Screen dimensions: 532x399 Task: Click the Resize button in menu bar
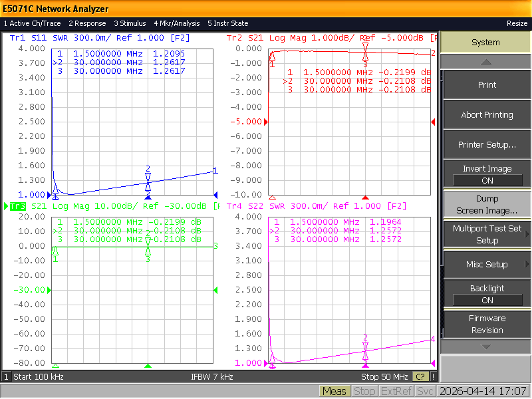(x=517, y=23)
